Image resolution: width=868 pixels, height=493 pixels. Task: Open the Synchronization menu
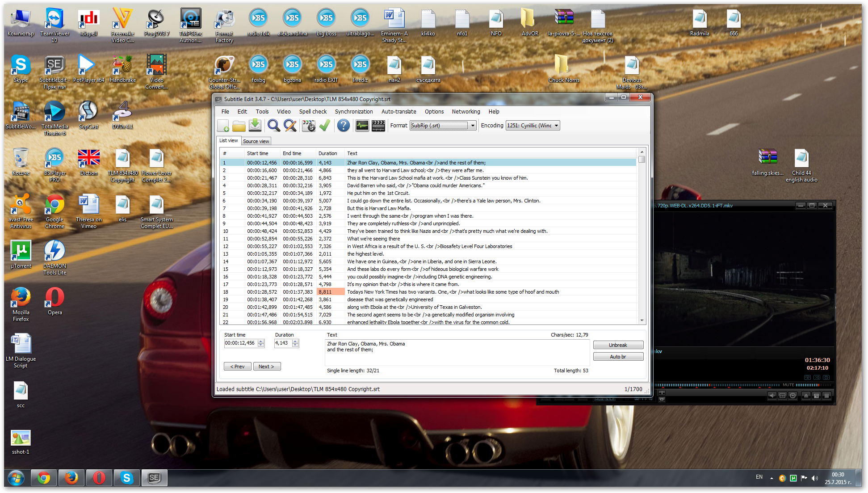point(353,112)
